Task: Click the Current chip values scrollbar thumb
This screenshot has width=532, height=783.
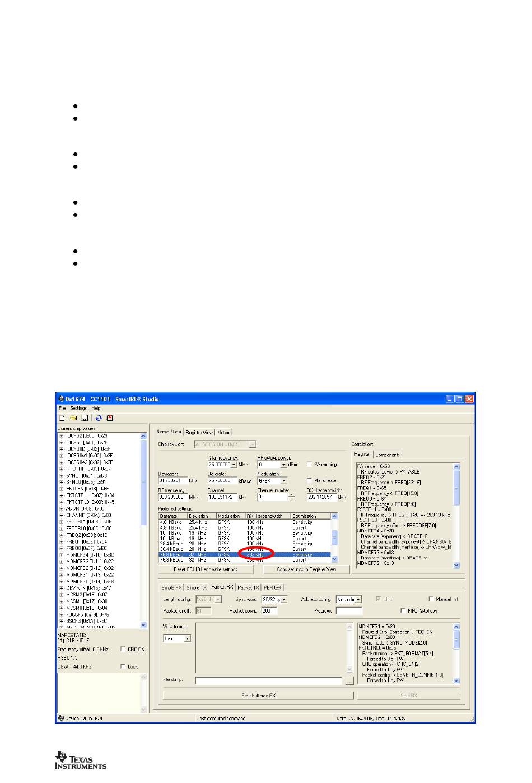Action: pyautogui.click(x=143, y=483)
